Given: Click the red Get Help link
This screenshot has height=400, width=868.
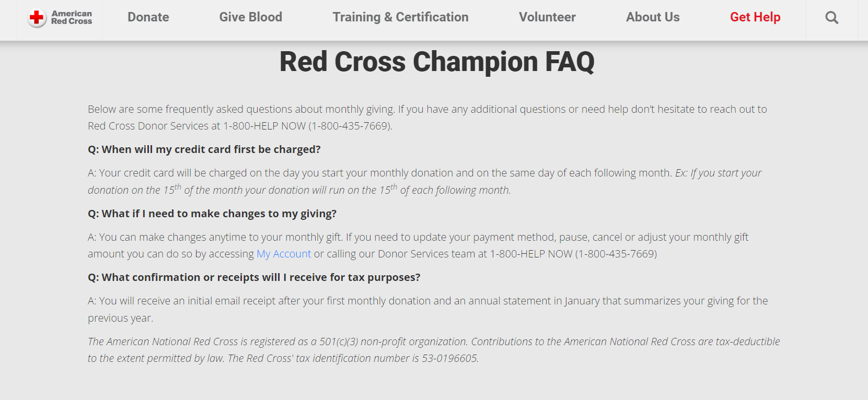Looking at the screenshot, I should coord(755,17).
